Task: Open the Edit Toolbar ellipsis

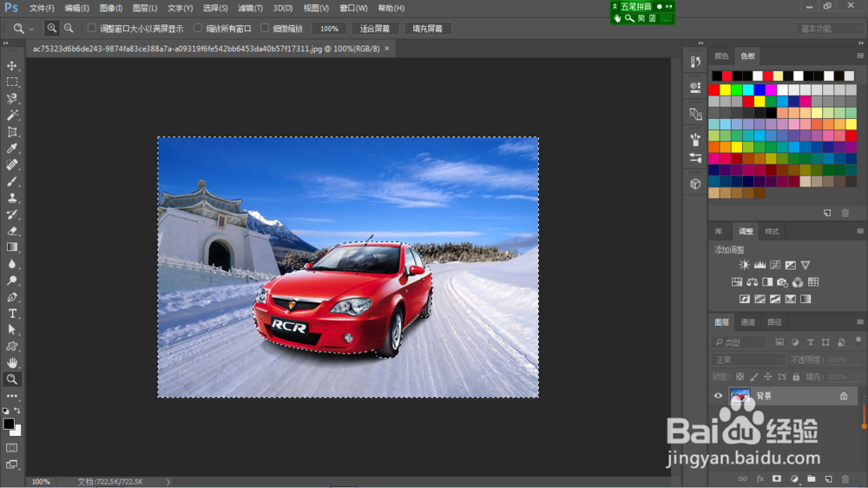Action: click(11, 396)
